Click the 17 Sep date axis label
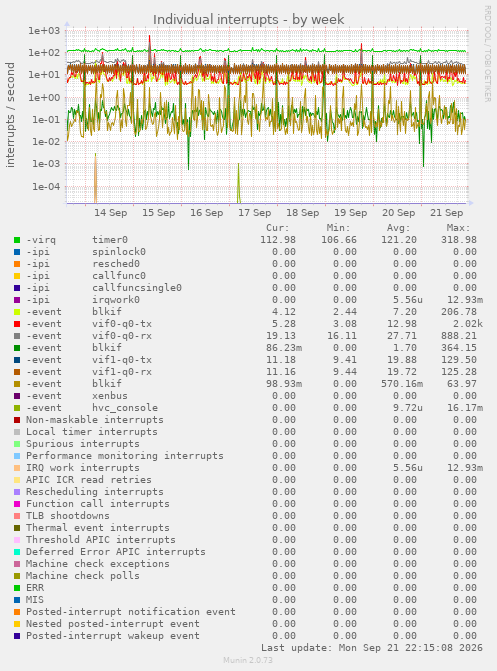Image resolution: width=497 pixels, height=671 pixels. (x=254, y=213)
